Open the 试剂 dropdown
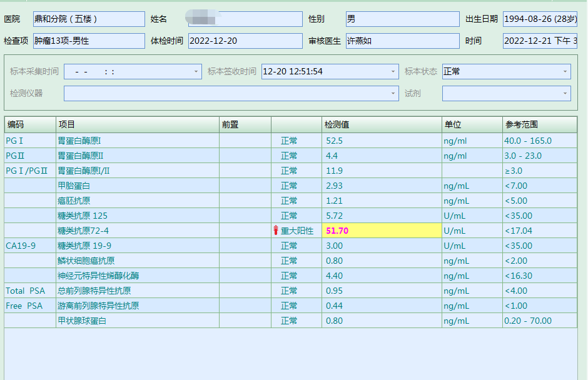Image resolution: width=588 pixels, height=380 pixels. pos(565,94)
